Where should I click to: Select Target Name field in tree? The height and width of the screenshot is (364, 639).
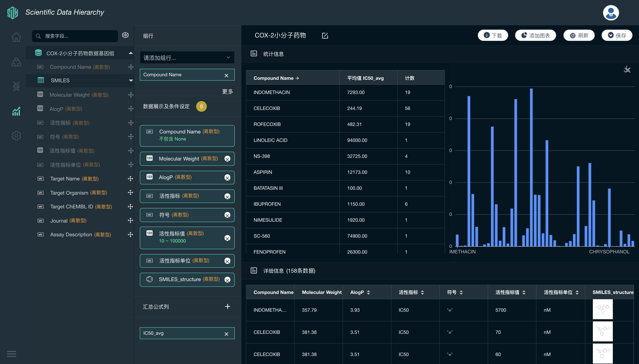click(x=74, y=178)
